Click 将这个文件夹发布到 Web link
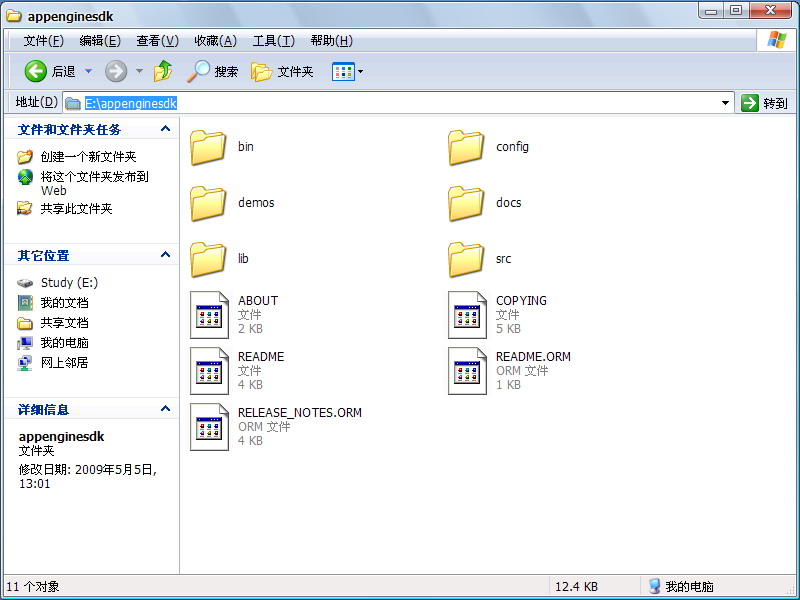The height and width of the screenshot is (600, 800). click(x=94, y=184)
